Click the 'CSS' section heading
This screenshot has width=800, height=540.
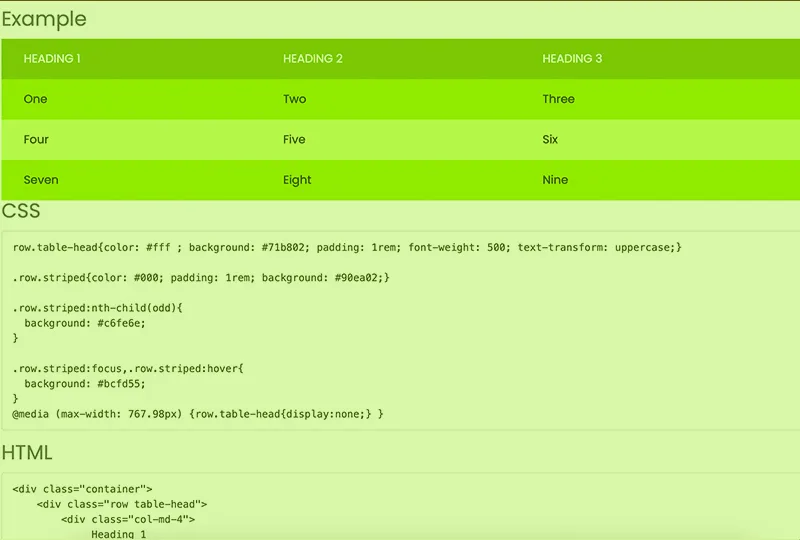pos(21,211)
